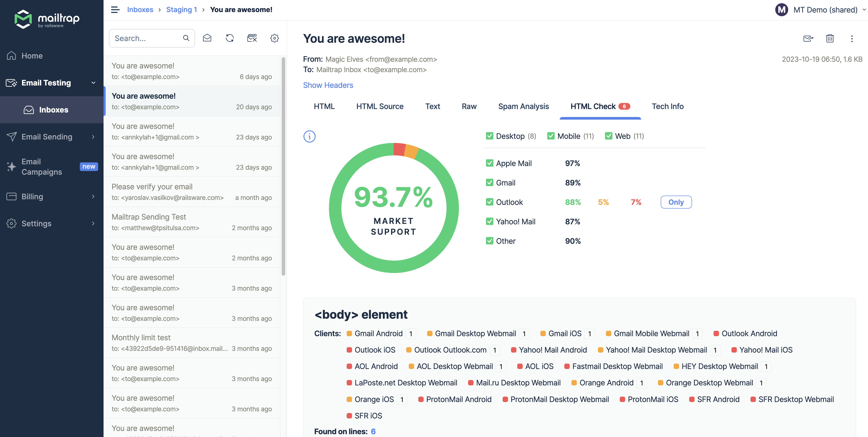Switch to the Spam Analysis tab
Viewport: 868px width, 437px height.
tap(523, 106)
